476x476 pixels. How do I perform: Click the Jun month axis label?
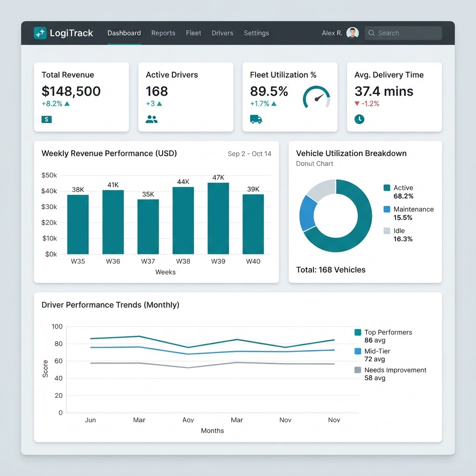(x=90, y=420)
